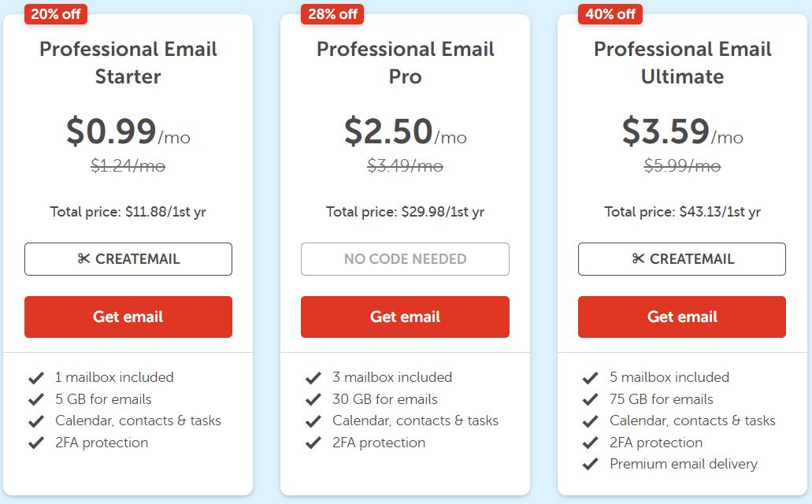Click the Starter plan CREATEMAIL coupon box
This screenshot has width=812, height=504.
[128, 259]
